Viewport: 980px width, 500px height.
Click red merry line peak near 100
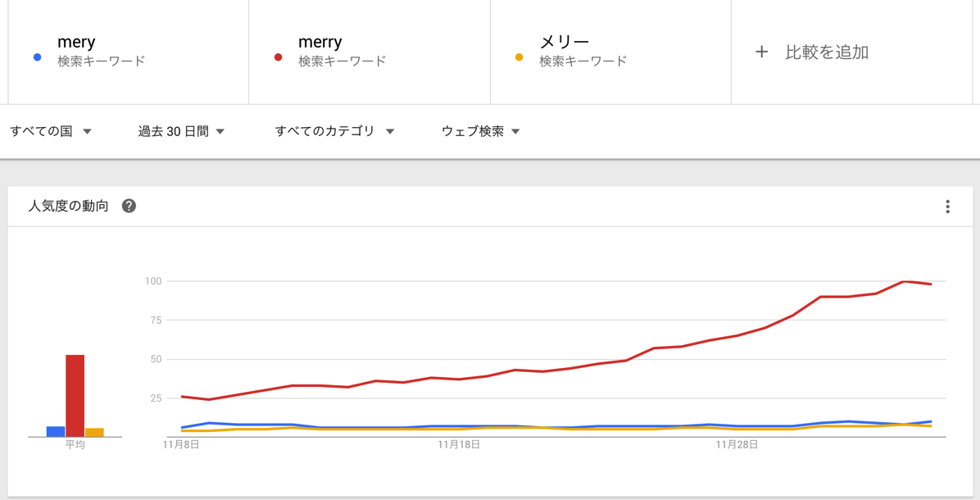[904, 281]
